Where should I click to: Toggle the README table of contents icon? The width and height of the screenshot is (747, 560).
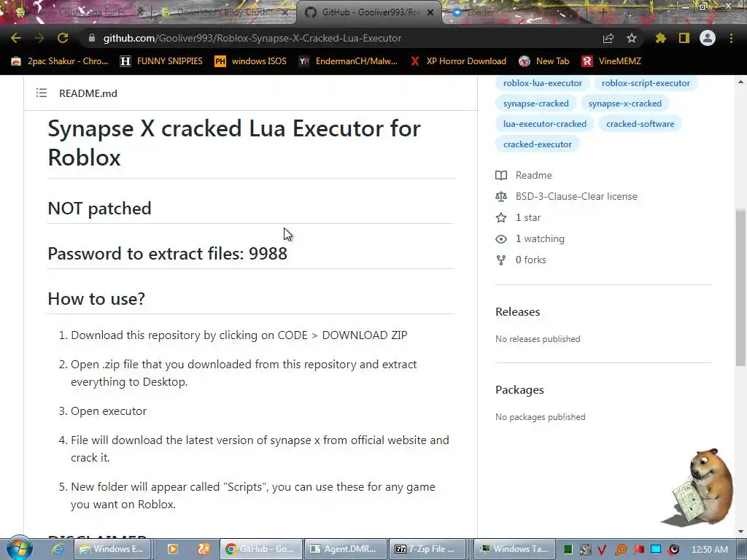(x=42, y=93)
